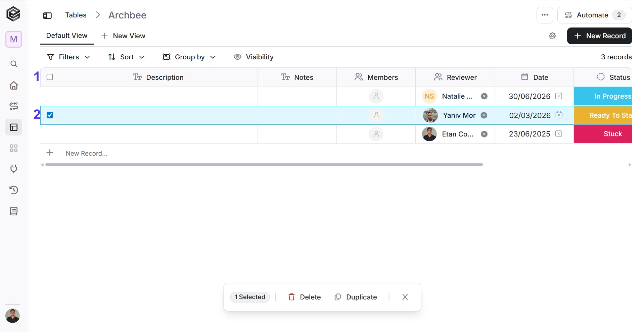Clear the date 23/06/2025 with its icon

pos(559,133)
